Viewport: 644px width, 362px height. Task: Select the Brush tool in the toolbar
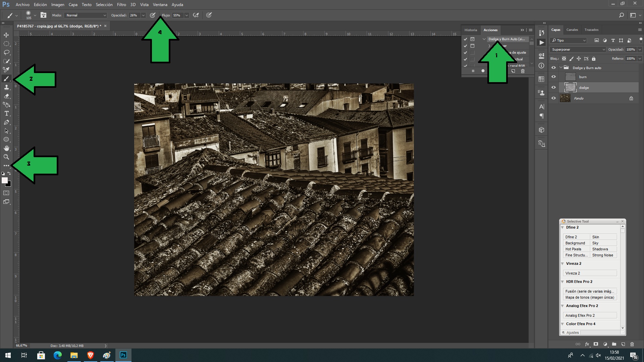[x=6, y=79]
